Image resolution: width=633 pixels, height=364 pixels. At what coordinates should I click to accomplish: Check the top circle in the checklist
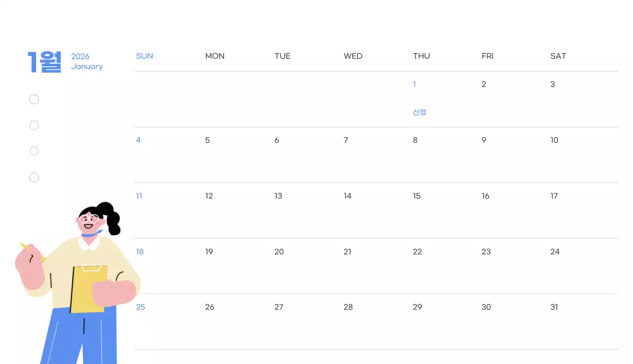[x=34, y=100]
